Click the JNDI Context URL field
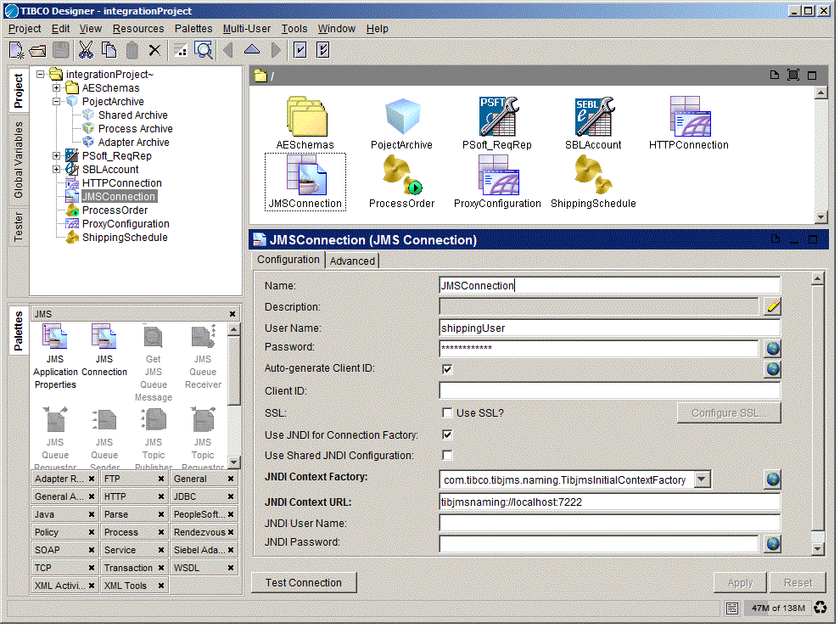Image resolution: width=840 pixels, height=628 pixels. (x=609, y=502)
